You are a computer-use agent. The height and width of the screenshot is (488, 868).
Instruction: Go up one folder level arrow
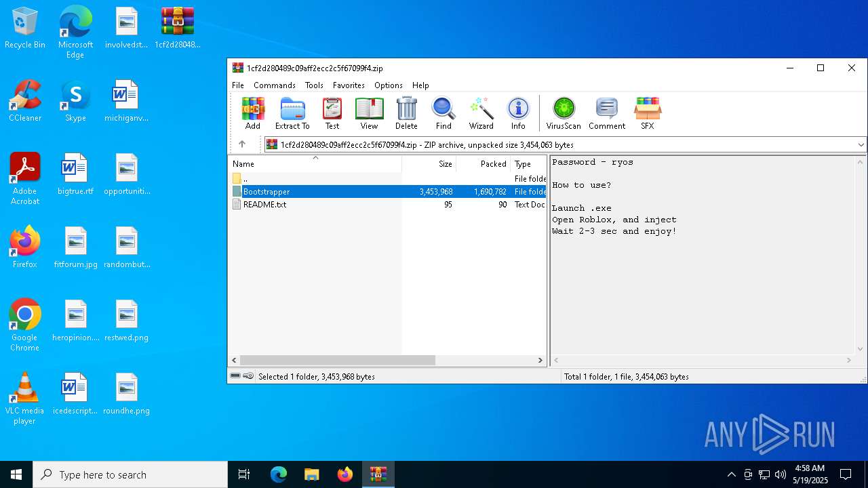pos(242,144)
